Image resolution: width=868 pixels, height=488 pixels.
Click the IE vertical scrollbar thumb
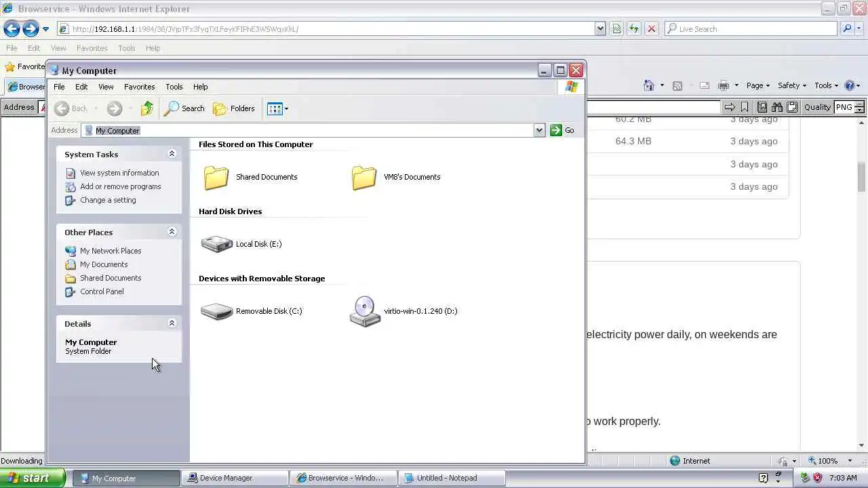(862, 178)
